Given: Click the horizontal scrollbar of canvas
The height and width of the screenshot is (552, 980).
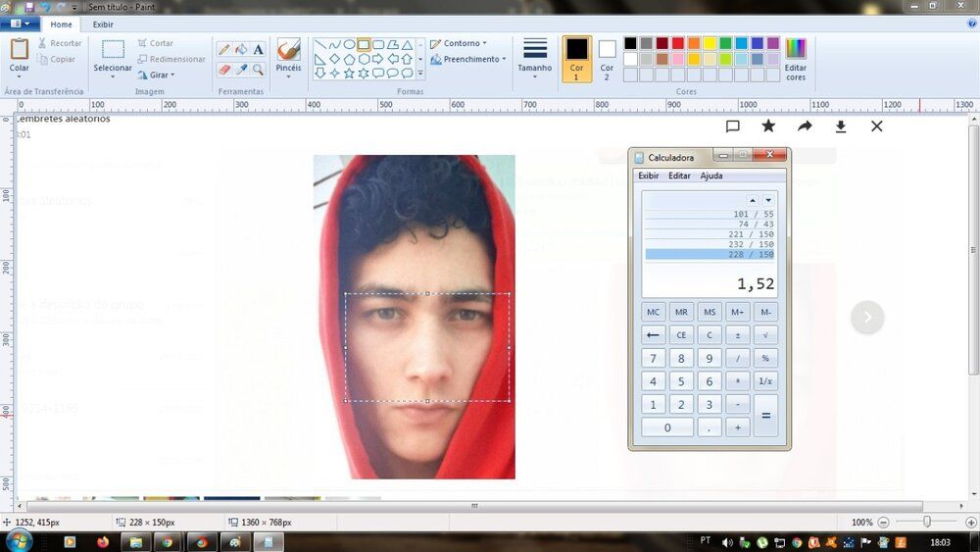Looking at the screenshot, I should (x=473, y=506).
